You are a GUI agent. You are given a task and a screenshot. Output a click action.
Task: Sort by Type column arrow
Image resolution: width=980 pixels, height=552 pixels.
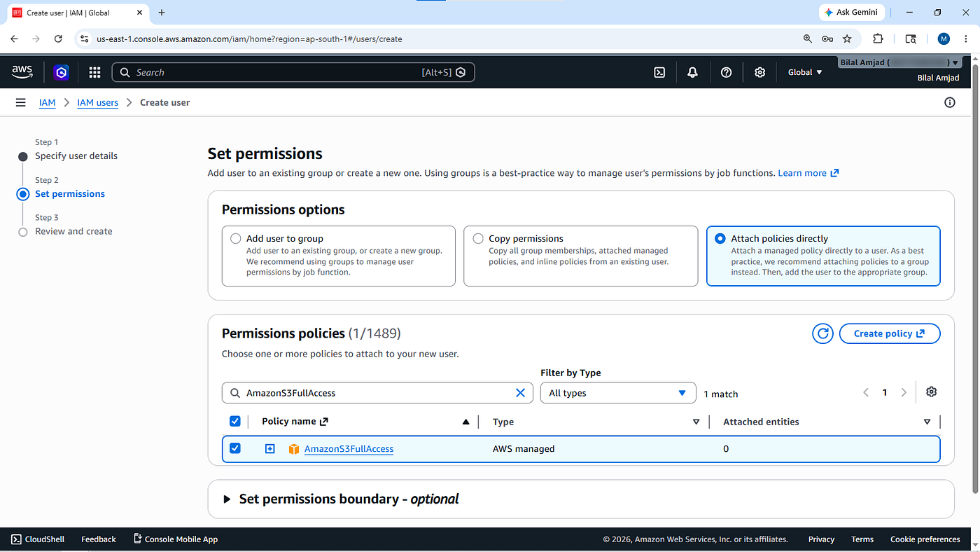(696, 422)
